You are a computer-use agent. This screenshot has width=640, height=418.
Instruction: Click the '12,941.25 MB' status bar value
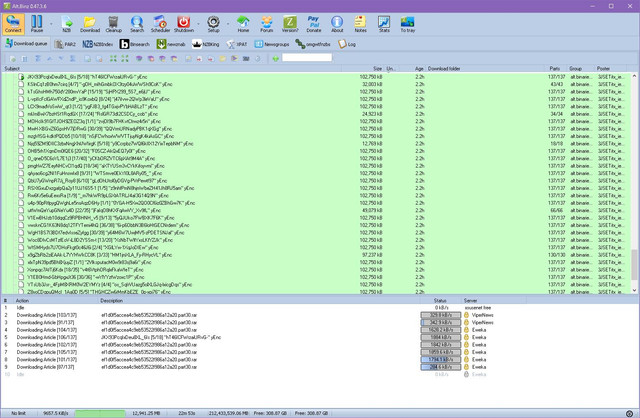(146, 414)
